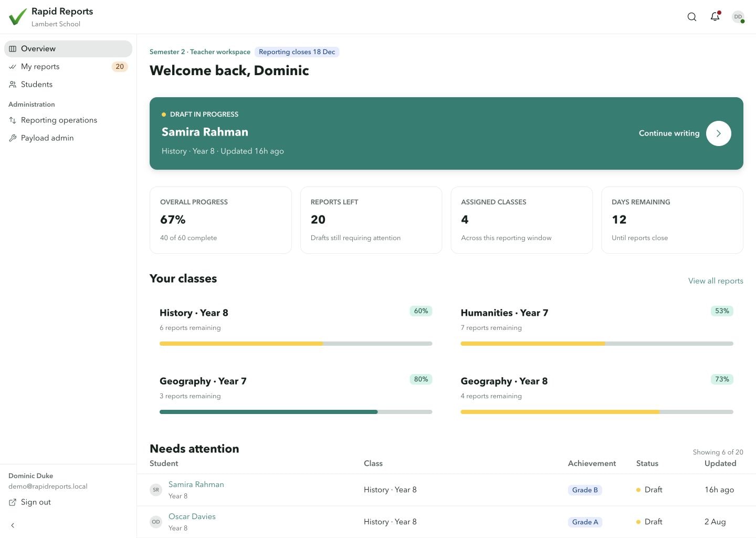Open View all reports link
Viewport: 756px width, 538px height.
tap(716, 281)
